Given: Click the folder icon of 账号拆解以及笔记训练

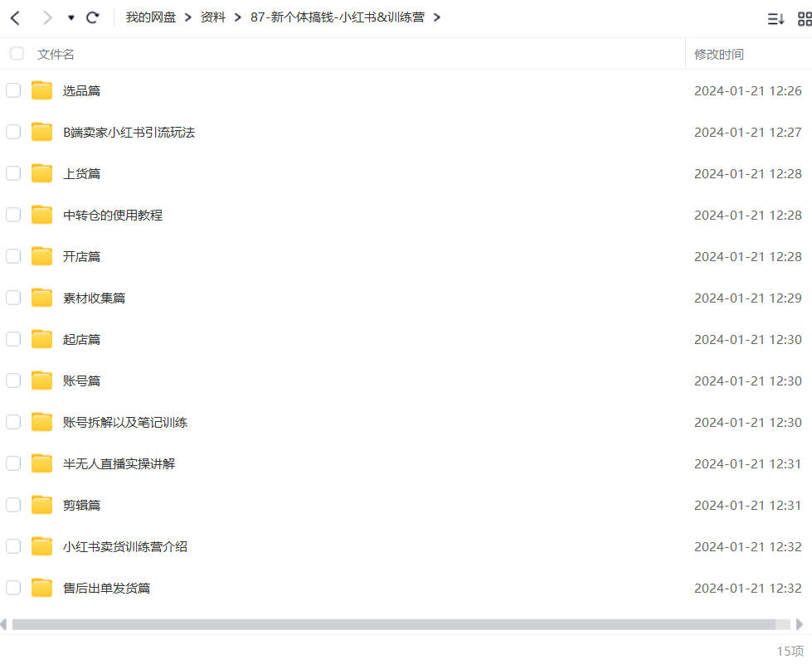Looking at the screenshot, I should 41,421.
